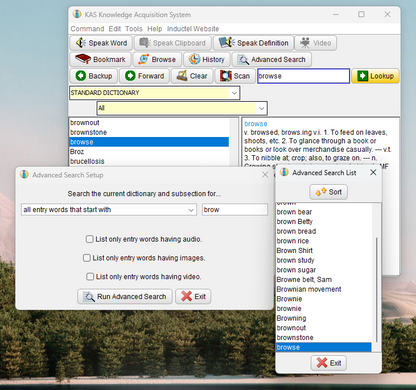Click the lookup word input field containing browse

pyautogui.click(x=303, y=76)
